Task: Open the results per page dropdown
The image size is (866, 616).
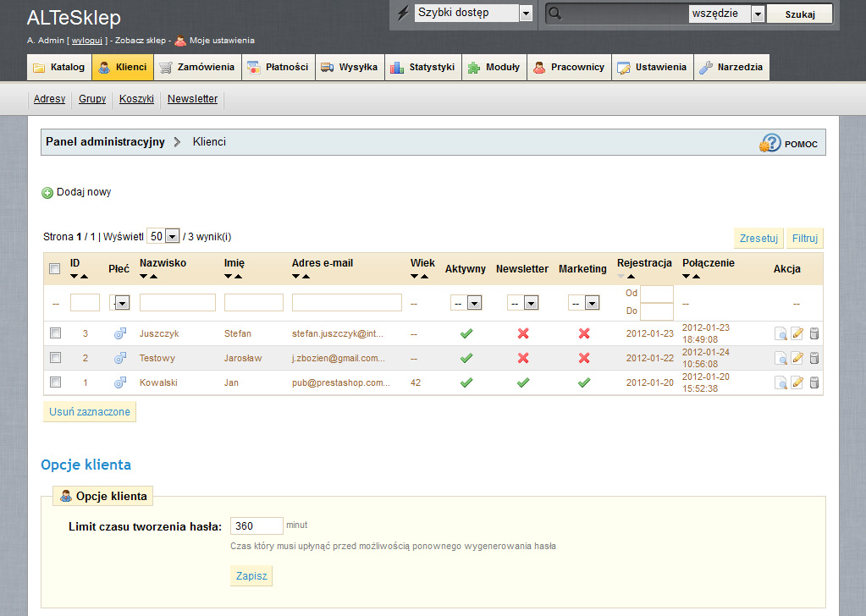Action: [163, 236]
